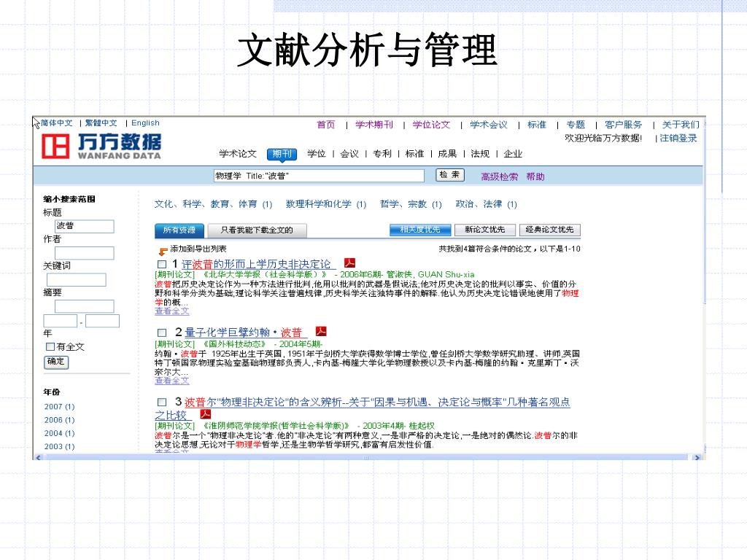Click the 标题 filter field
This screenshot has width=747, height=560.
85,226
